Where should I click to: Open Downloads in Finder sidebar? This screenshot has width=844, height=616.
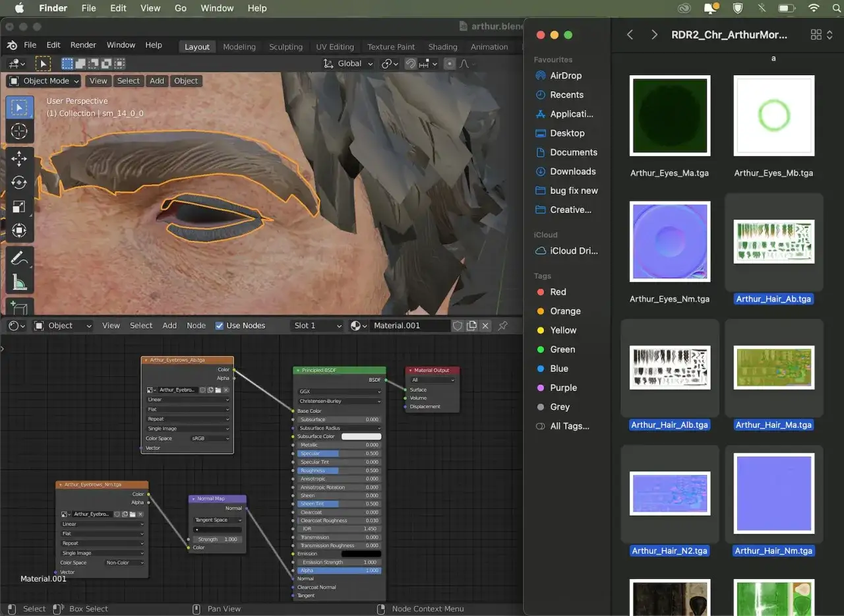572,171
